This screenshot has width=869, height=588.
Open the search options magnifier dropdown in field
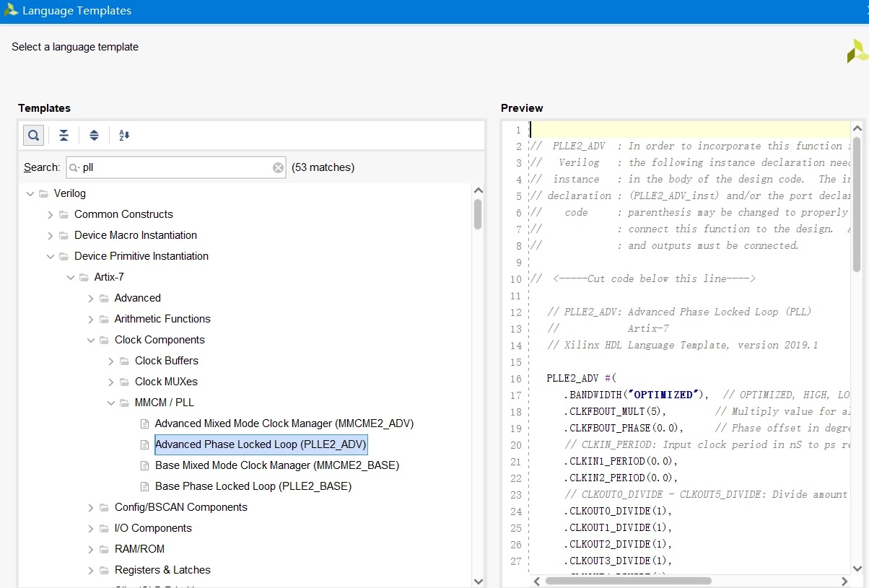pyautogui.click(x=74, y=167)
